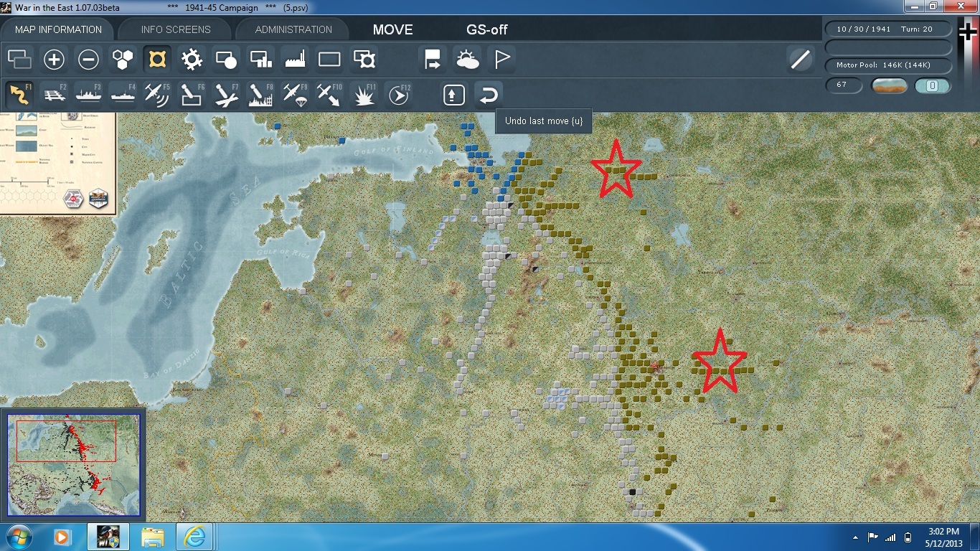
Task: Toggle the weather sun-and-cloud icon
Action: [467, 60]
